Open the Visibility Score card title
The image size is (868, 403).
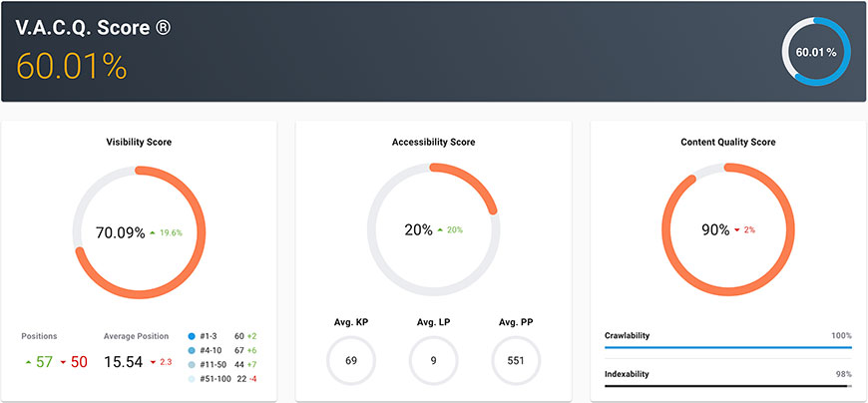coord(139,143)
